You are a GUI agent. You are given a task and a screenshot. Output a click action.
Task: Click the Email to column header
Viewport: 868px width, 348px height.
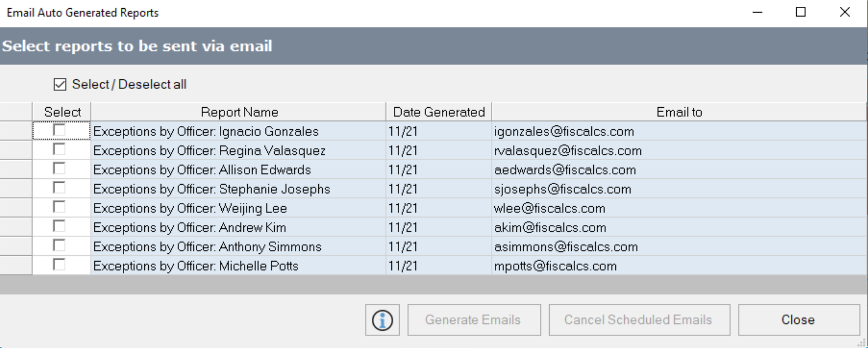click(x=679, y=112)
